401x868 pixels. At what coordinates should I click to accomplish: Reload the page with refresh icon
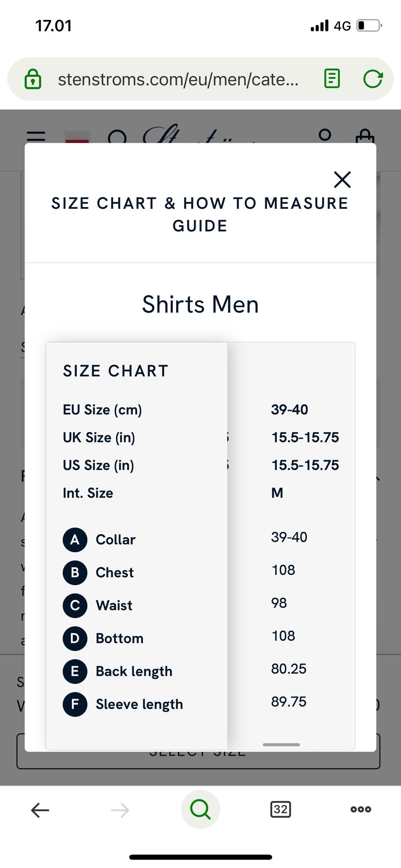pos(373,79)
